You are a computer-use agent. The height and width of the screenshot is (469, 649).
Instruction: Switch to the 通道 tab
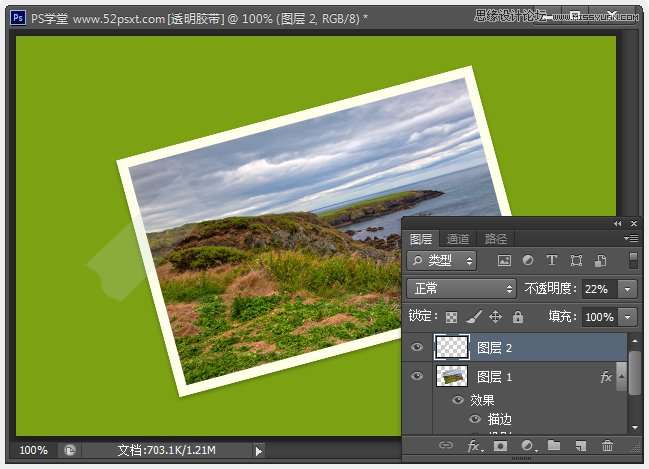click(x=458, y=239)
